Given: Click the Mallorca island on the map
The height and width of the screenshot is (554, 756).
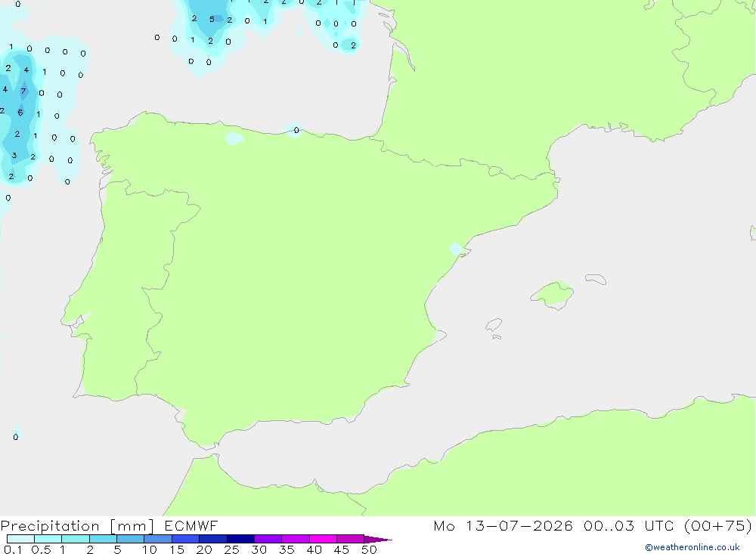Looking at the screenshot, I should tap(553, 294).
